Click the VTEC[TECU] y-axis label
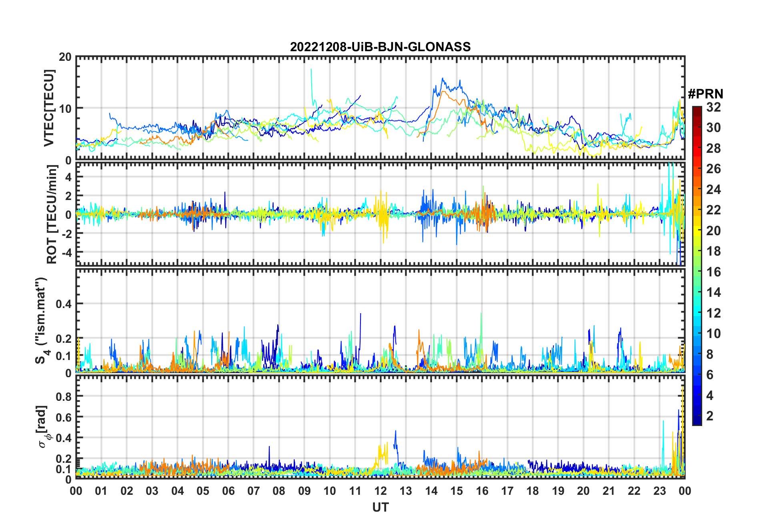This screenshot has height=532, width=761. click(49, 108)
